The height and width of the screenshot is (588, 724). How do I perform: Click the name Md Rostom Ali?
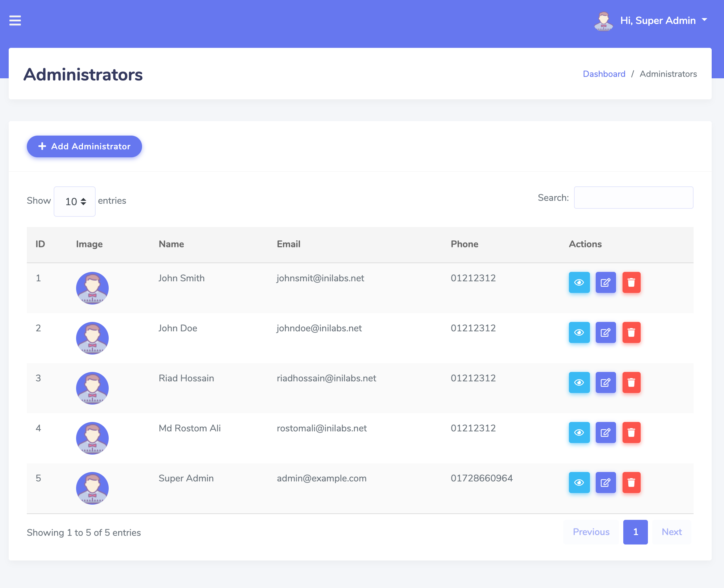190,428
